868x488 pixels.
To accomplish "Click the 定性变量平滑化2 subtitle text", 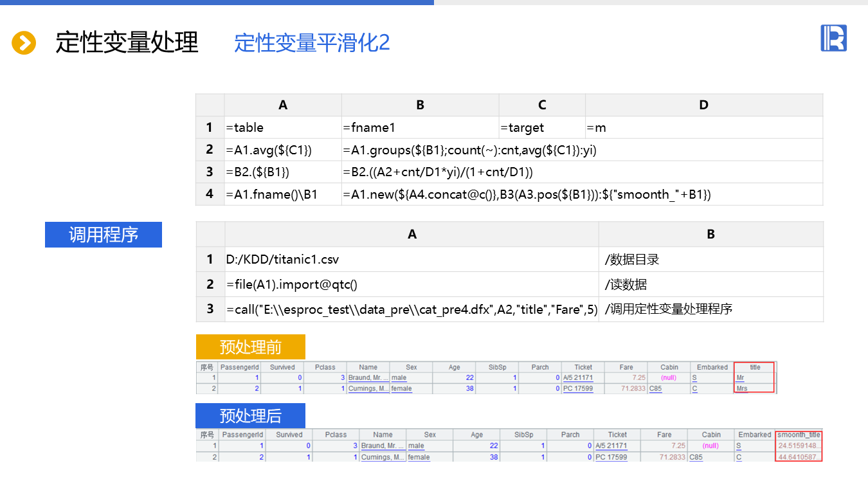I will (312, 43).
